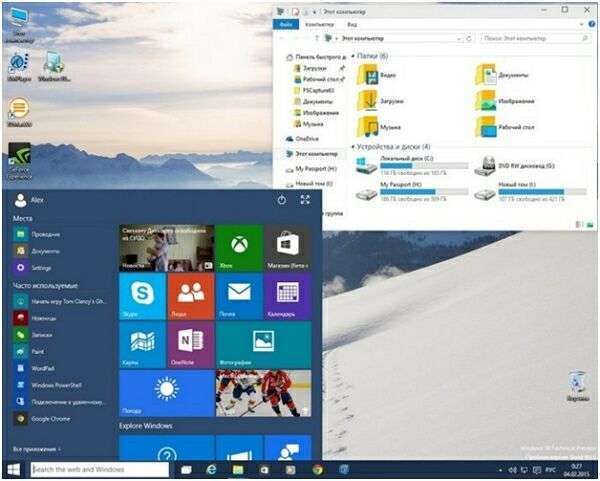Click the Recycle Bin desktop icon
600x481 pixels.
pos(577,386)
